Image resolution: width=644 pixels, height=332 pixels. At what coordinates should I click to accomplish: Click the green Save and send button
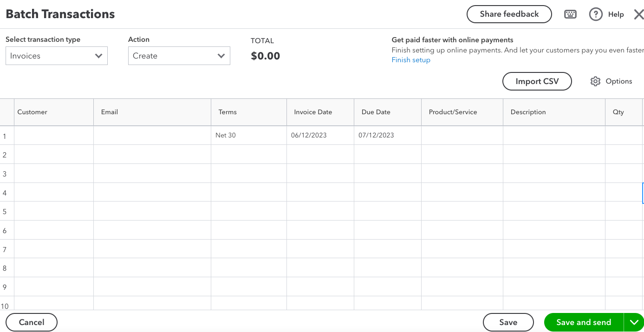coord(584,322)
